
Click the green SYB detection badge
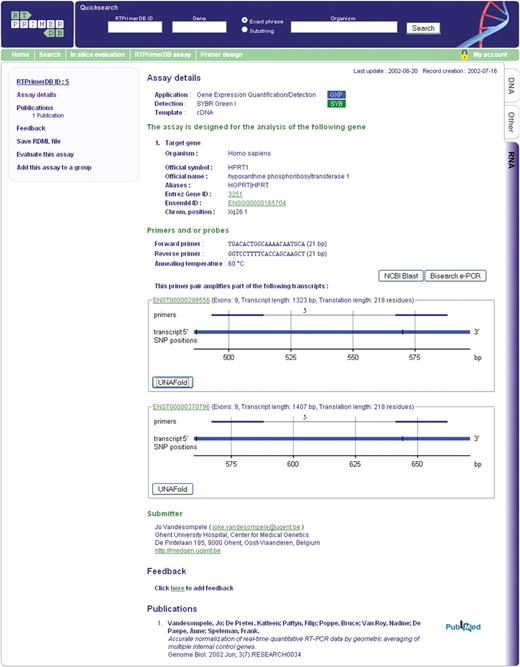click(336, 104)
